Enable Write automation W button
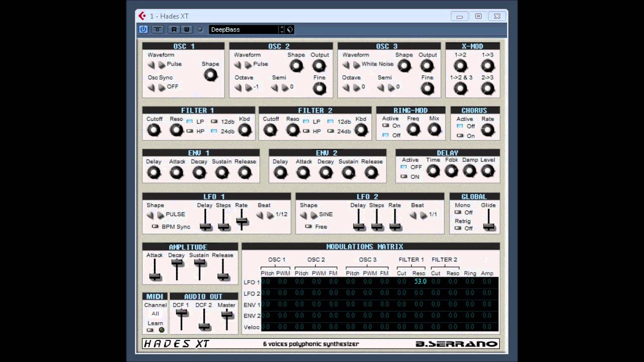Screen dimensions: 644x362 [x=187, y=30]
